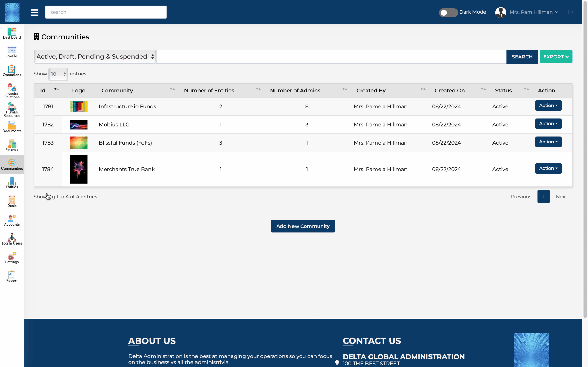
Task: Click Add New Community button
Action: coord(303,226)
